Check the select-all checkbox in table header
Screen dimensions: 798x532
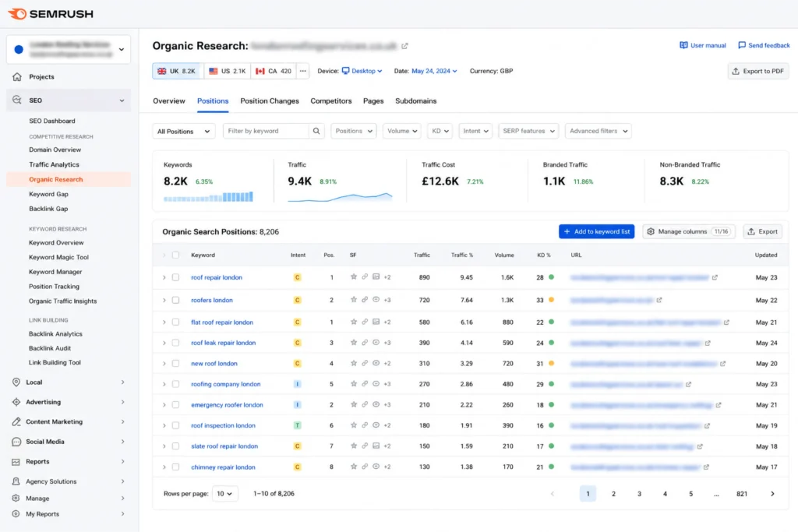[175, 255]
